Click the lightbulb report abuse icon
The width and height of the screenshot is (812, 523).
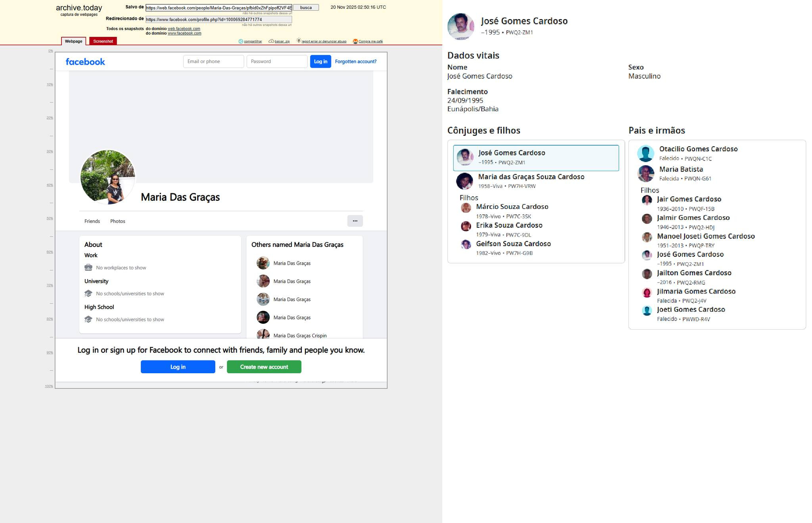click(x=299, y=41)
